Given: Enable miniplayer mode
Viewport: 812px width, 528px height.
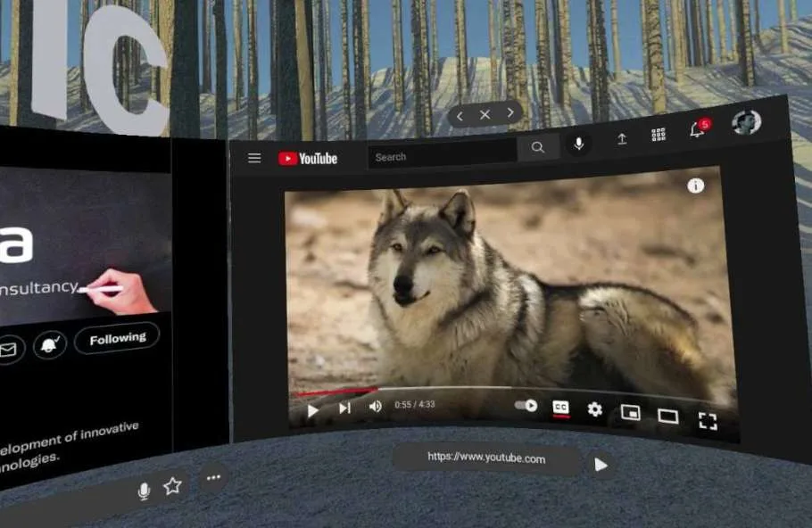Looking at the screenshot, I should coord(630,413).
